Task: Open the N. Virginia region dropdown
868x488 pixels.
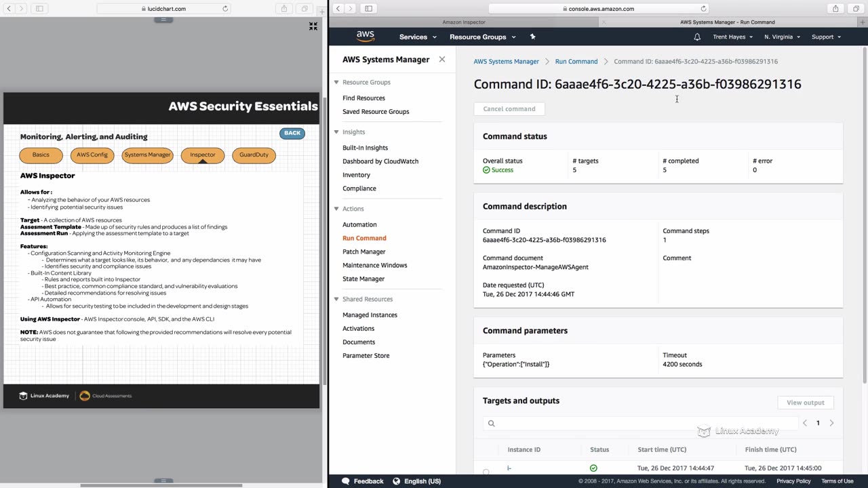Action: (x=782, y=37)
